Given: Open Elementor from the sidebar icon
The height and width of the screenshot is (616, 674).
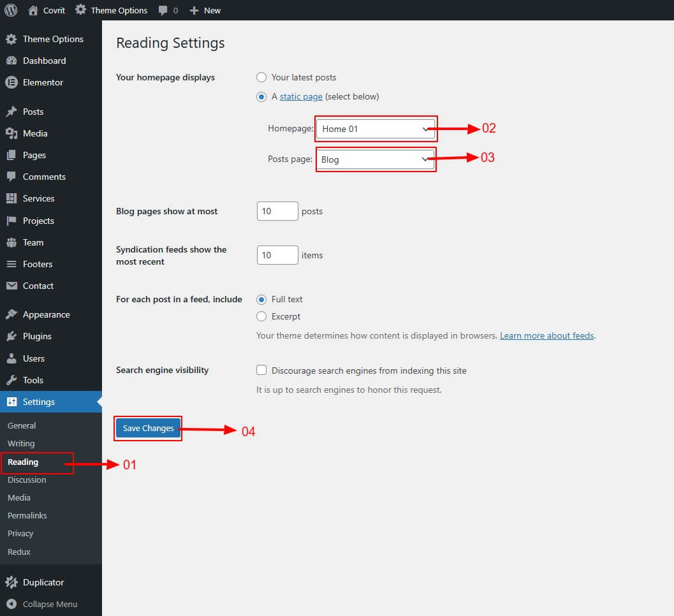Looking at the screenshot, I should (x=11, y=82).
